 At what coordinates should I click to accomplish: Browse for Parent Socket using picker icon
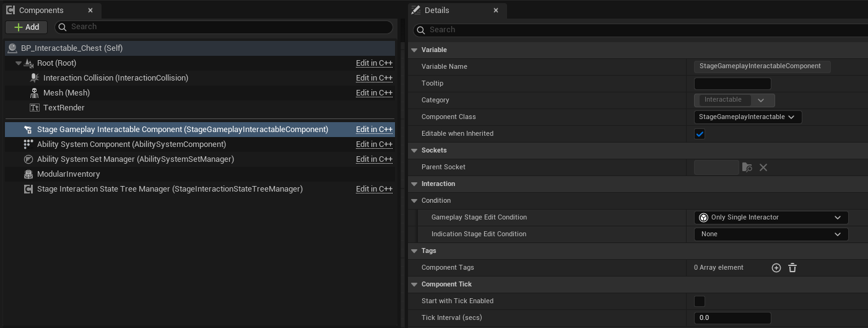pyautogui.click(x=747, y=167)
